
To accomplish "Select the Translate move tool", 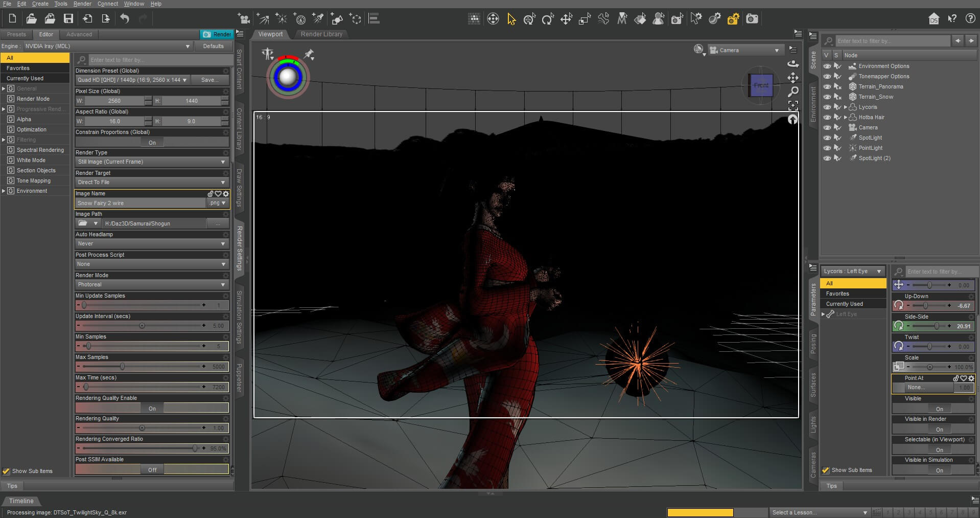I will (566, 19).
